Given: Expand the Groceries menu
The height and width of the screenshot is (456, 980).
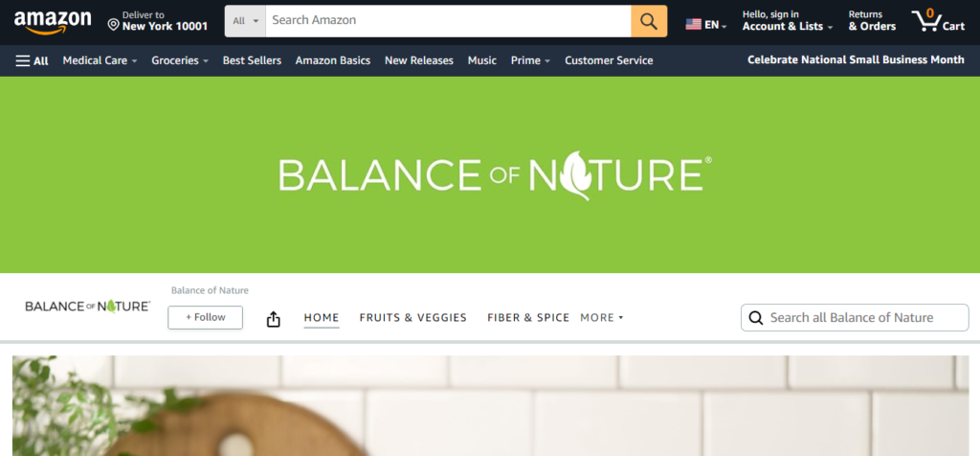Looking at the screenshot, I should click(180, 60).
